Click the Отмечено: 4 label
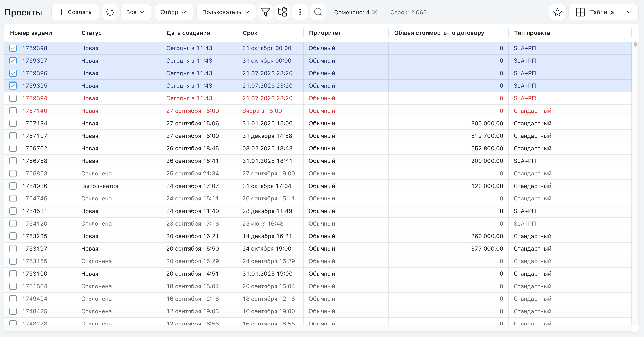The width and height of the screenshot is (644, 337). click(352, 12)
